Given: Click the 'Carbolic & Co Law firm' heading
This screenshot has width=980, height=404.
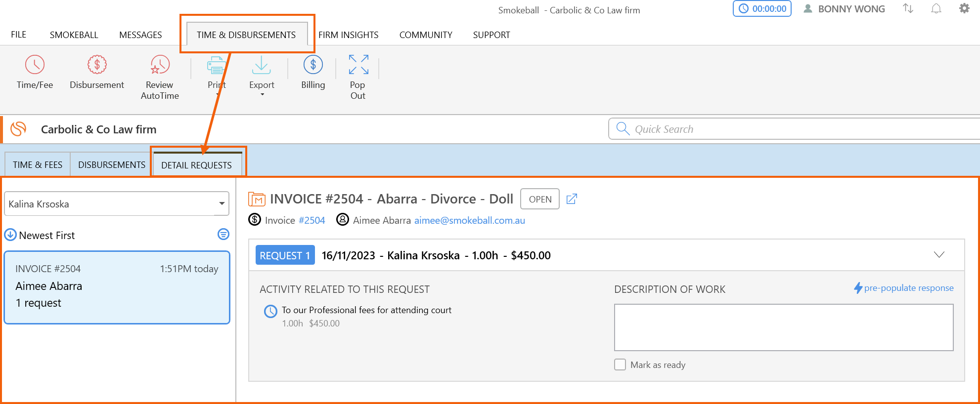Looking at the screenshot, I should click(x=98, y=129).
